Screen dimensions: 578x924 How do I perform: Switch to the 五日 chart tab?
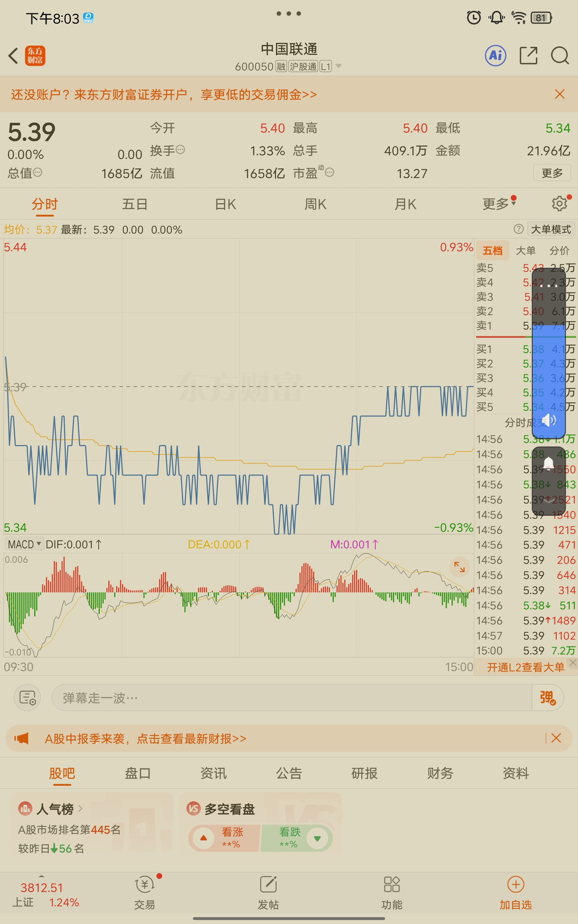134,204
